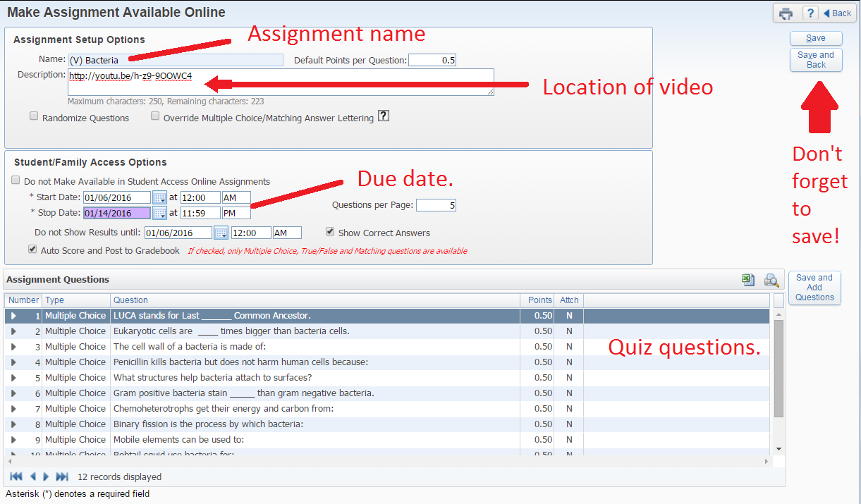Jump to the last record page
This screenshot has width=861, height=504.
(62, 477)
